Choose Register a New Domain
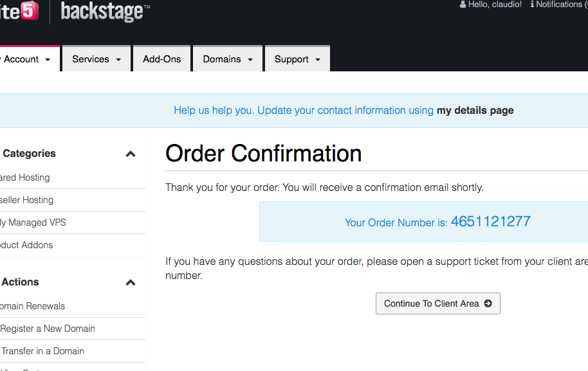 [x=48, y=329]
